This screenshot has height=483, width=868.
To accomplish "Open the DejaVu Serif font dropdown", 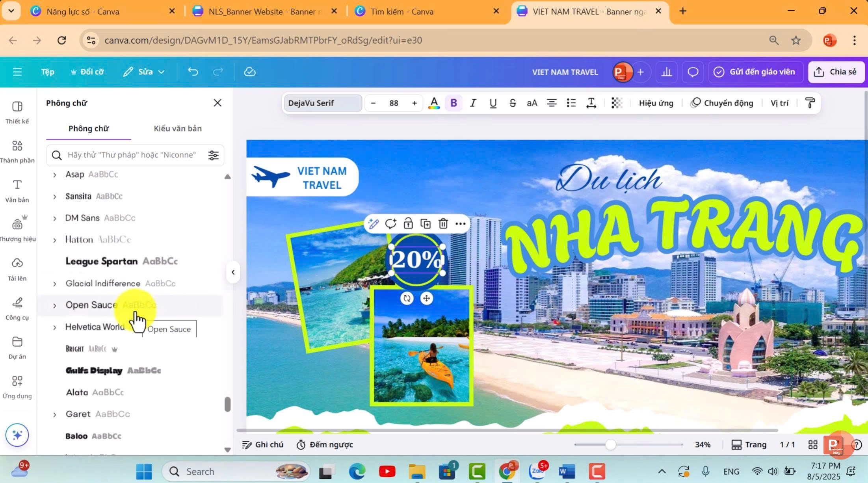I will tap(323, 103).
